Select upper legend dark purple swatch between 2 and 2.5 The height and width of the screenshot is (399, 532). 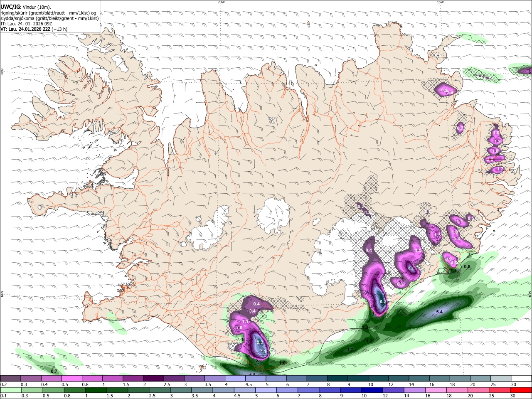153,378
